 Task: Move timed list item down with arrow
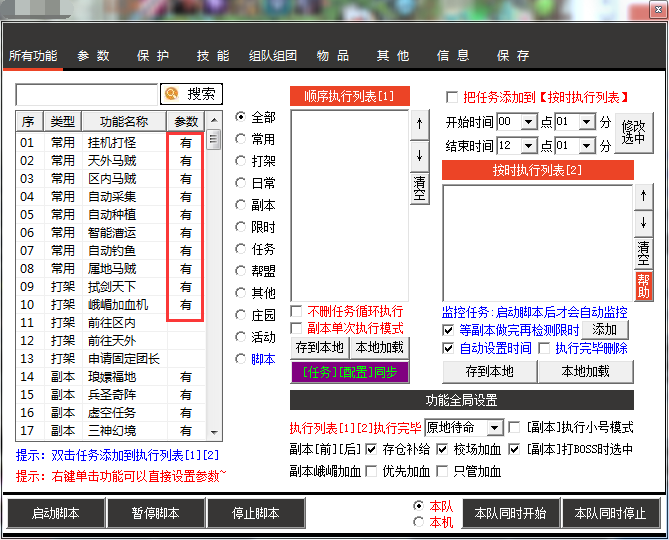pyautogui.click(x=643, y=224)
